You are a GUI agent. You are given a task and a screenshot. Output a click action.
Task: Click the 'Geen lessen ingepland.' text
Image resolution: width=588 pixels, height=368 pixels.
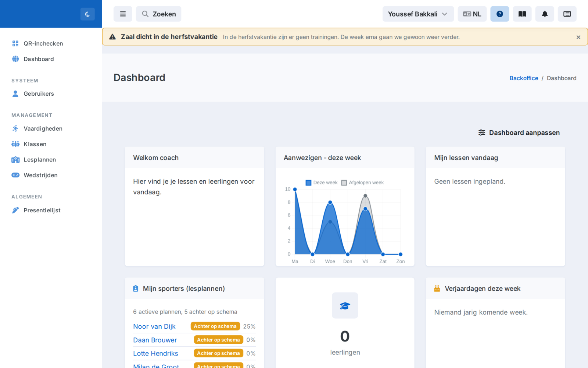[470, 181]
